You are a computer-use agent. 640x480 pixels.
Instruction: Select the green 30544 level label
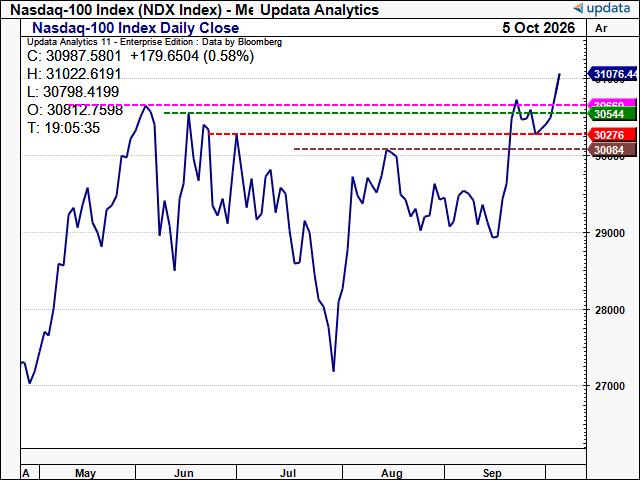pos(612,114)
